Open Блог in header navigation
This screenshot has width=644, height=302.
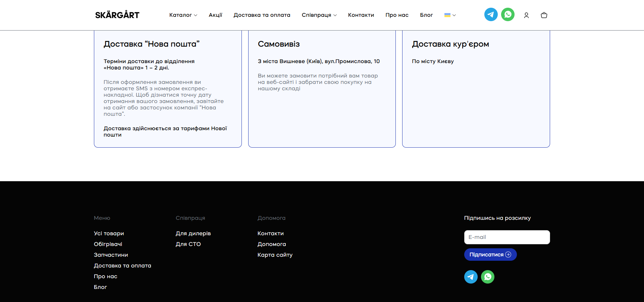(x=426, y=15)
